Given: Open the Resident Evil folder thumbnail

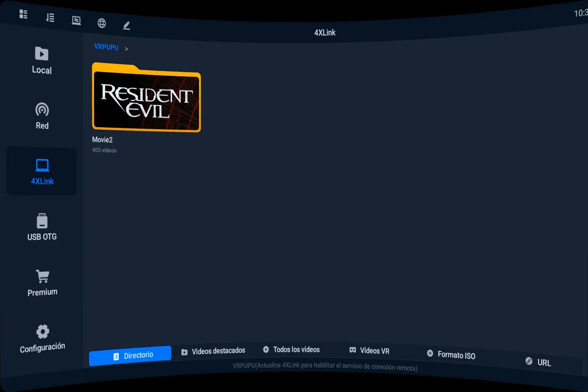Looking at the screenshot, I should tap(146, 97).
